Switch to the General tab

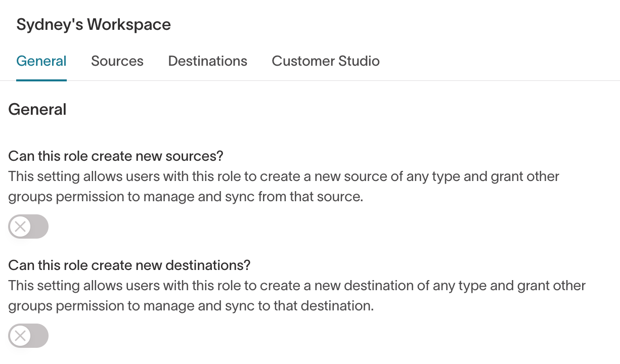click(41, 61)
